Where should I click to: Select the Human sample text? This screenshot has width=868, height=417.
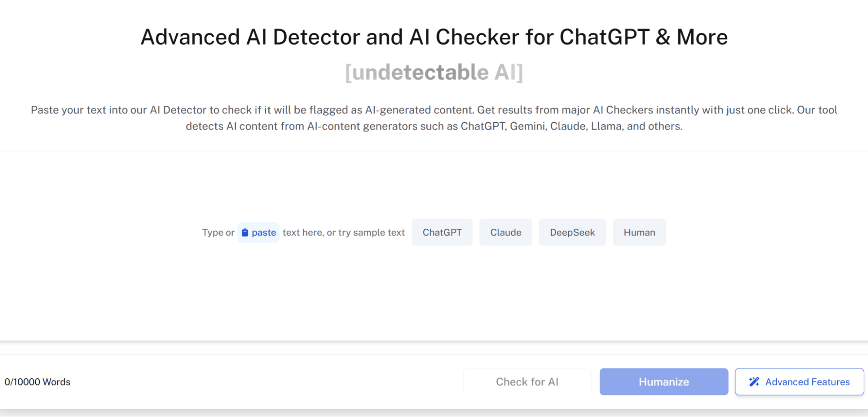coord(639,233)
